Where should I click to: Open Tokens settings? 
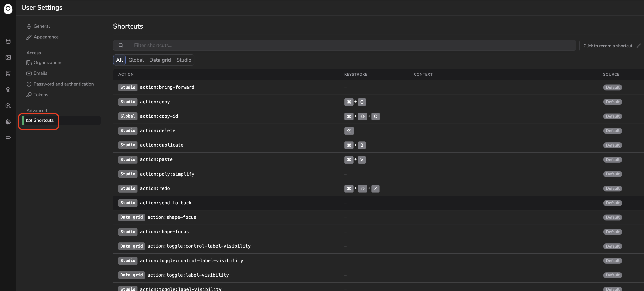(41, 95)
